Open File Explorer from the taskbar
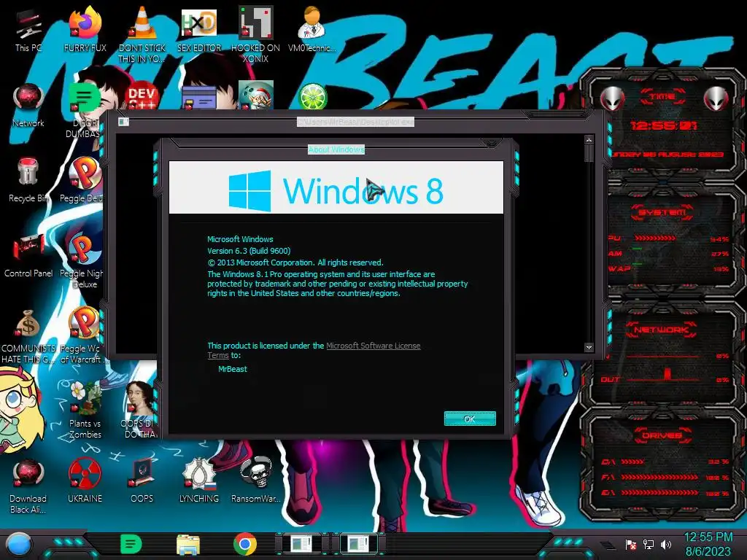Image resolution: width=747 pixels, height=560 pixels. click(188, 544)
